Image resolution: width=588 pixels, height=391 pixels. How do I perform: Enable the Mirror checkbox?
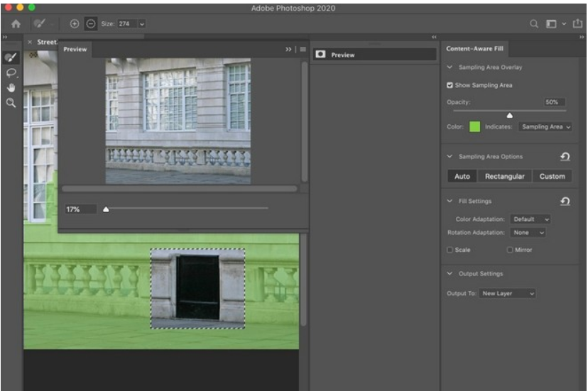(x=510, y=250)
